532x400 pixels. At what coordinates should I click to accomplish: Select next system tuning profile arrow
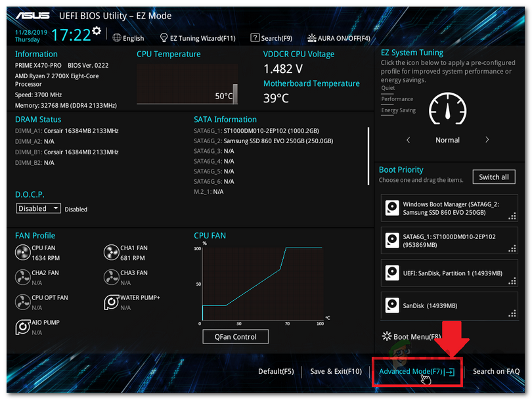pyautogui.click(x=487, y=140)
